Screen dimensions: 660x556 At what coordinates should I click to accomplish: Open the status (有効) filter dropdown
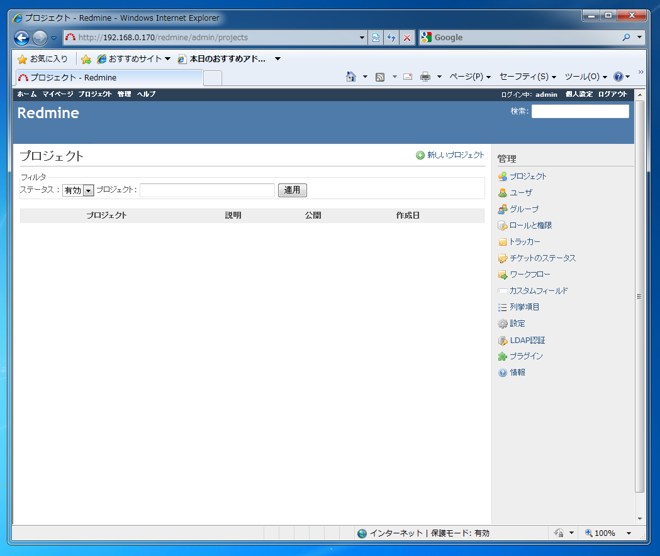coord(78,190)
